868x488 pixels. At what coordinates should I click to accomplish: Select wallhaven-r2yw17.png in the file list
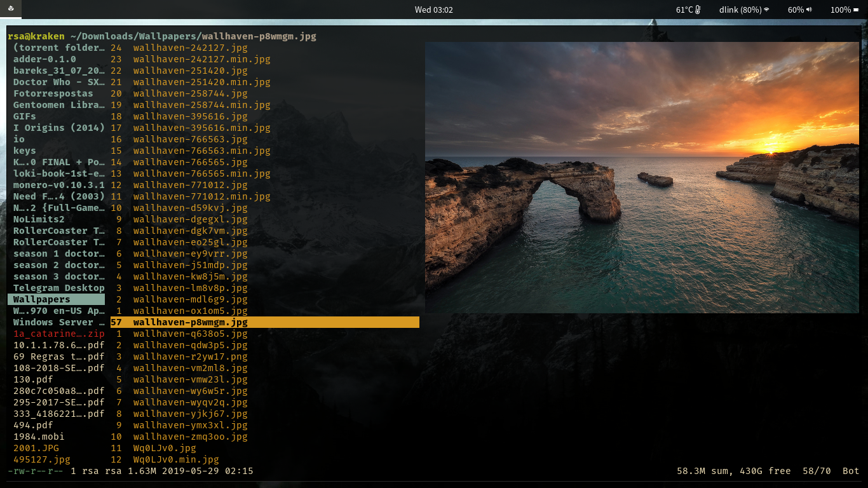point(189,356)
